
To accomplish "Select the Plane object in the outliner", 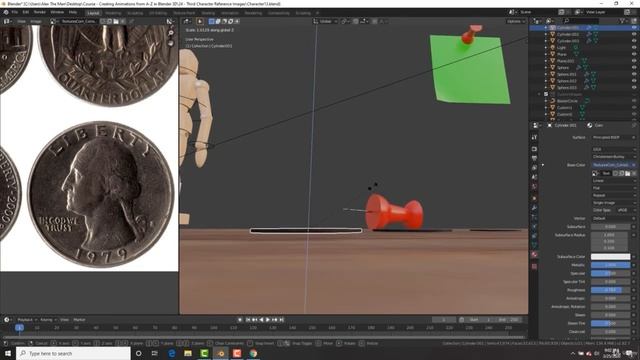I will click(x=562, y=54).
